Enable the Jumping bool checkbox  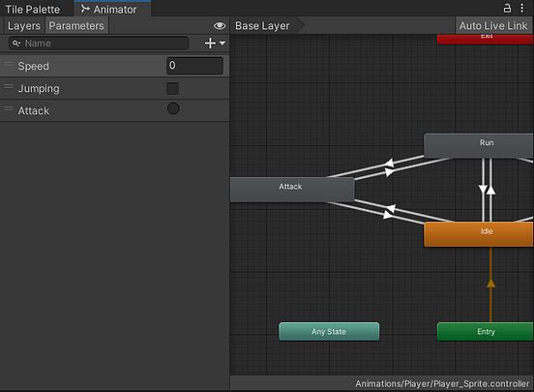pyautogui.click(x=172, y=88)
